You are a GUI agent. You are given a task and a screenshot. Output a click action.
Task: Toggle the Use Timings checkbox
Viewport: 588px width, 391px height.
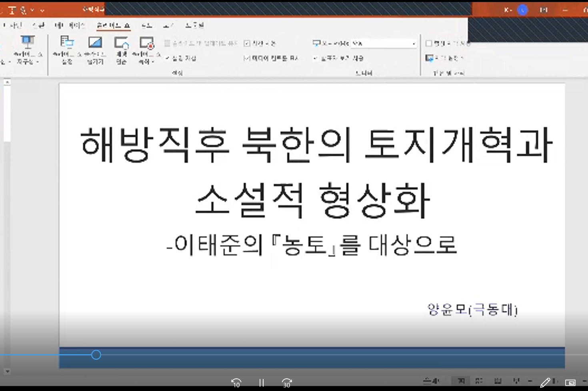(x=247, y=43)
